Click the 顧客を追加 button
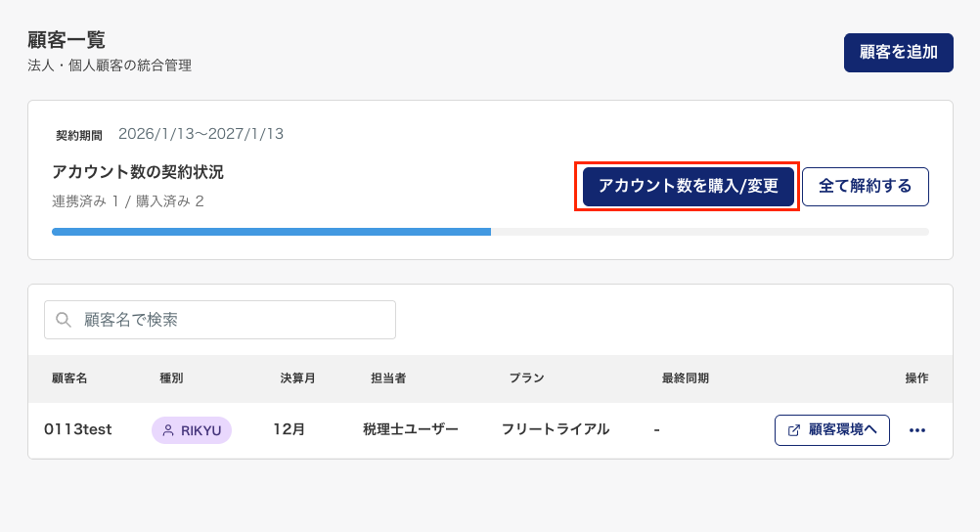 [898, 53]
